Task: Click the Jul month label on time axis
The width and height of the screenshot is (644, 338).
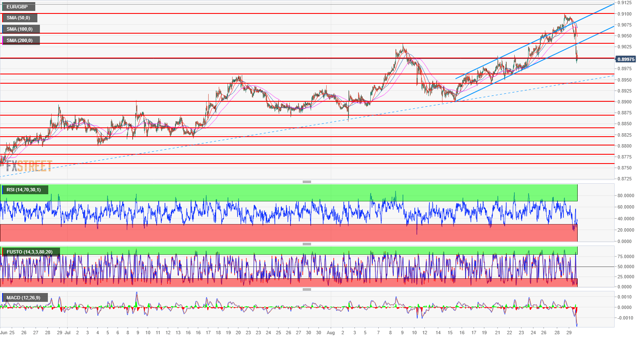Action: [x=68, y=333]
